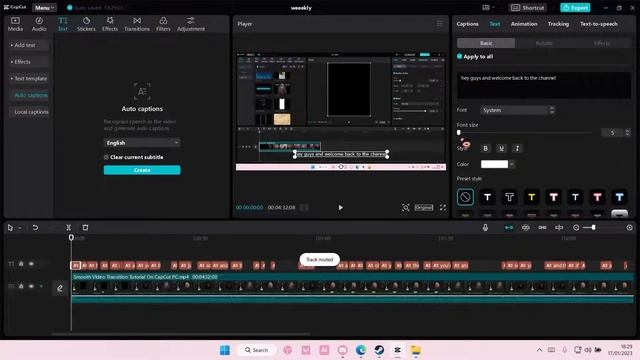Screen dimensions: 640x360
Task: Open the Stickers panel
Action: coord(86,24)
